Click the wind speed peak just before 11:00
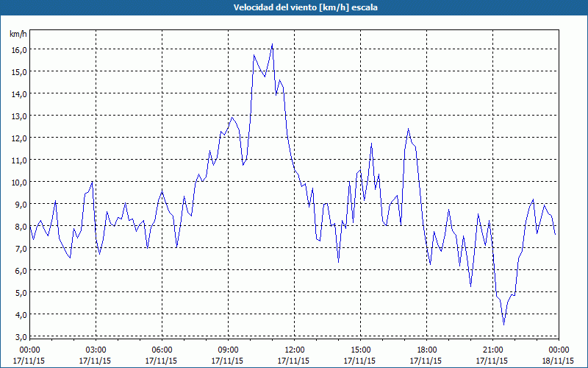588x368 pixels. click(x=272, y=44)
